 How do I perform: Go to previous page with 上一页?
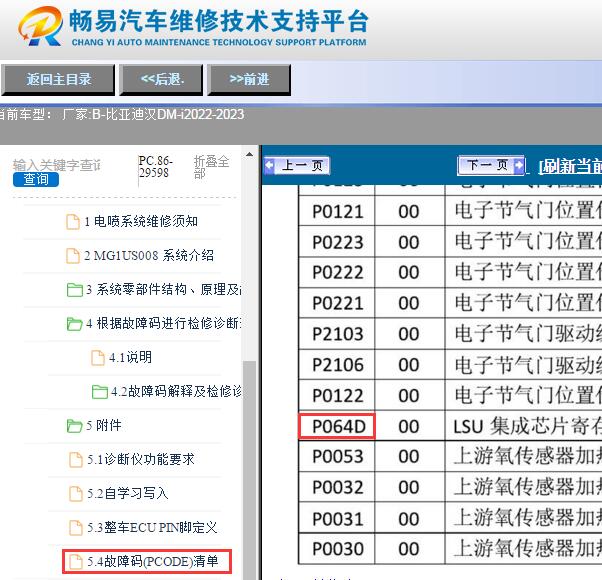pyautogui.click(x=297, y=166)
